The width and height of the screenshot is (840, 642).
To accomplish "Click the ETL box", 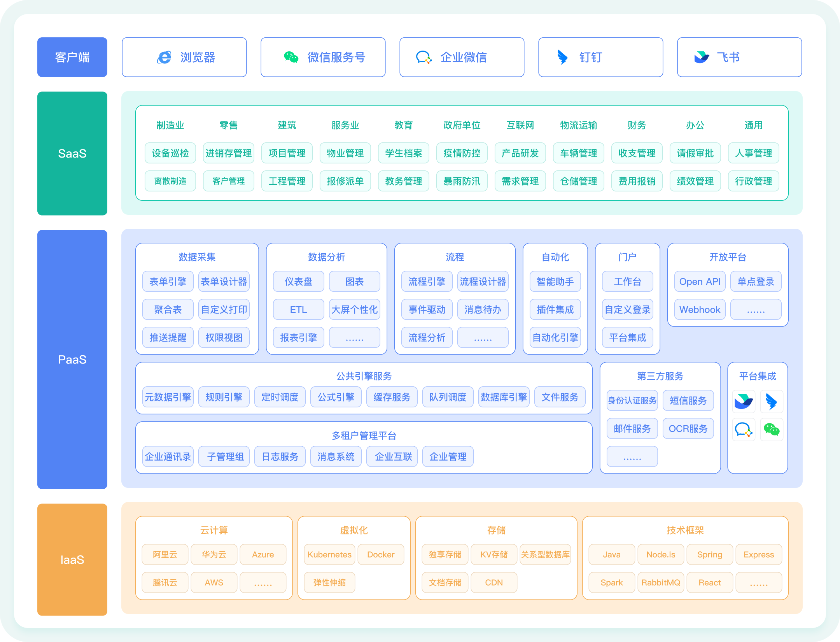I will 299,309.
